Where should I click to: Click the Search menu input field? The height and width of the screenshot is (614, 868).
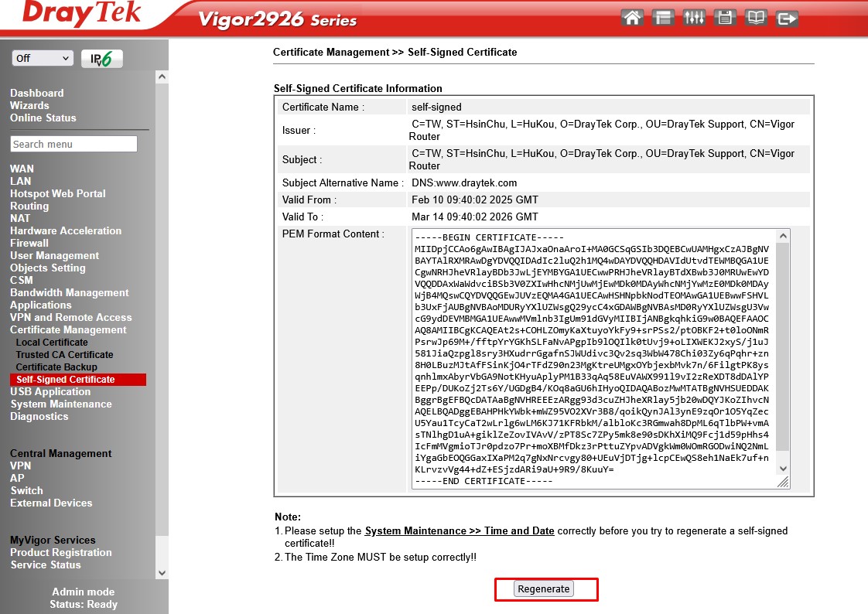point(73,144)
